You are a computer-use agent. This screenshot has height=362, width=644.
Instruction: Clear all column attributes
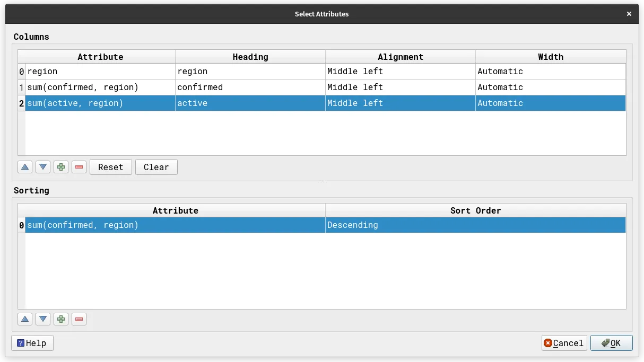pyautogui.click(x=156, y=166)
